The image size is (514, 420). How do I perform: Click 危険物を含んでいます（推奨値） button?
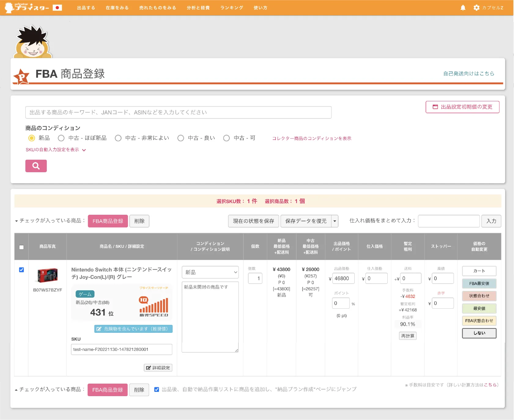[x=133, y=329]
